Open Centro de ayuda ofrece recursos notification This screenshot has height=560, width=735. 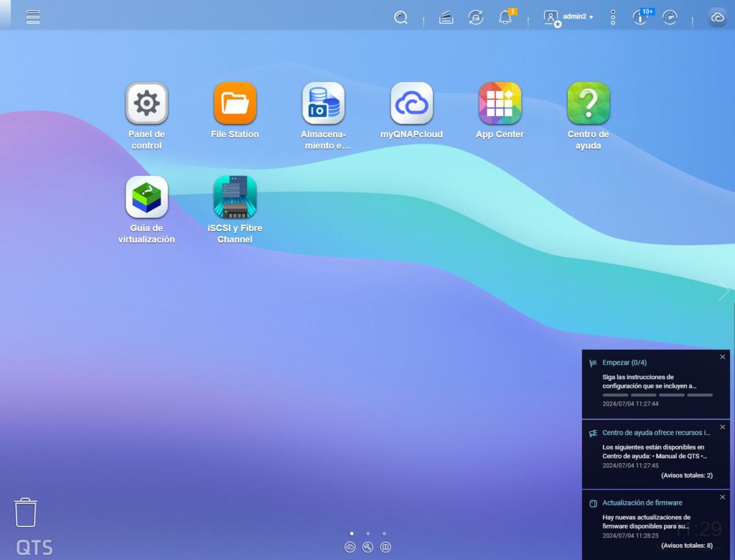tap(656, 433)
